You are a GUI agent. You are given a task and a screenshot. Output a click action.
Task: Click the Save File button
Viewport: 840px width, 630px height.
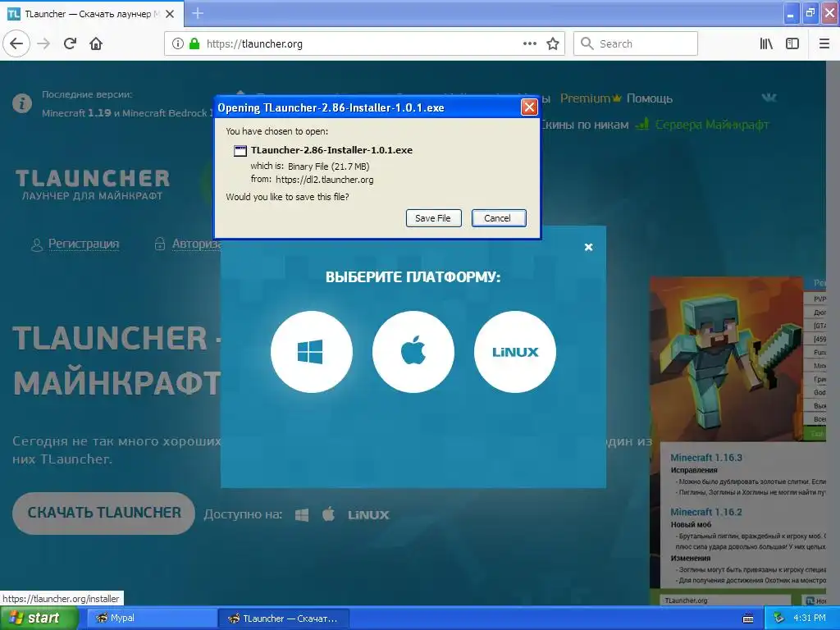pos(433,218)
